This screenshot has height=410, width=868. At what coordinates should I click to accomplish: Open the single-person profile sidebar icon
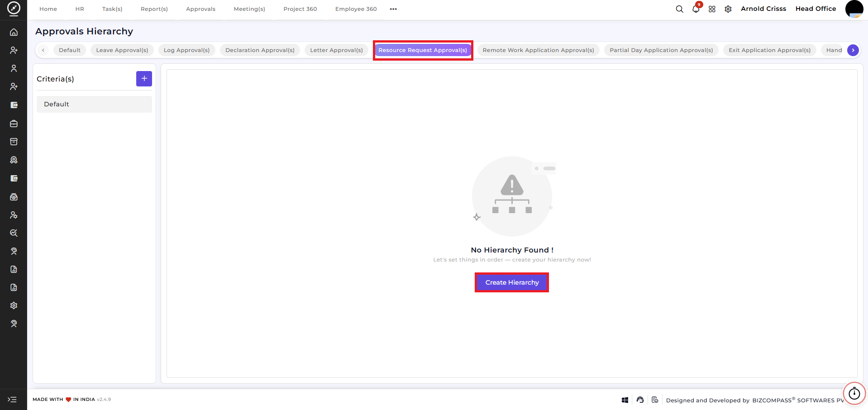click(x=14, y=68)
